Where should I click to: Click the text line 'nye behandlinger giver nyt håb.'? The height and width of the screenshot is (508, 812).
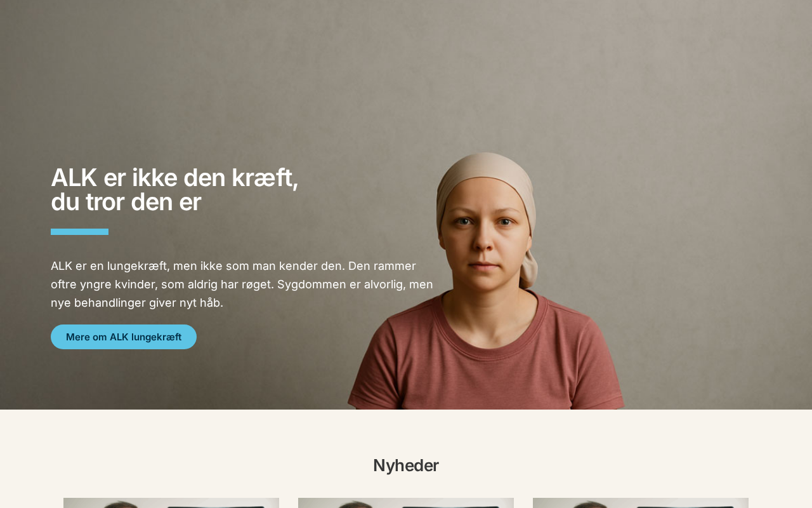click(137, 303)
